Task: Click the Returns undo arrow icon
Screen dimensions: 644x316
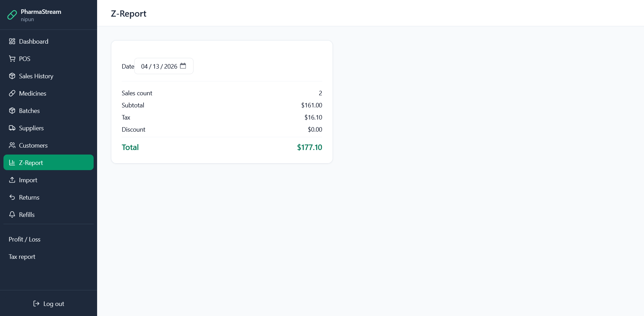Action: point(12,197)
